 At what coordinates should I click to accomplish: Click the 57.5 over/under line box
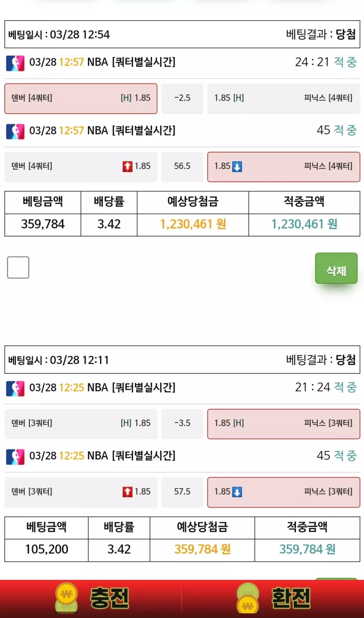pyautogui.click(x=182, y=492)
